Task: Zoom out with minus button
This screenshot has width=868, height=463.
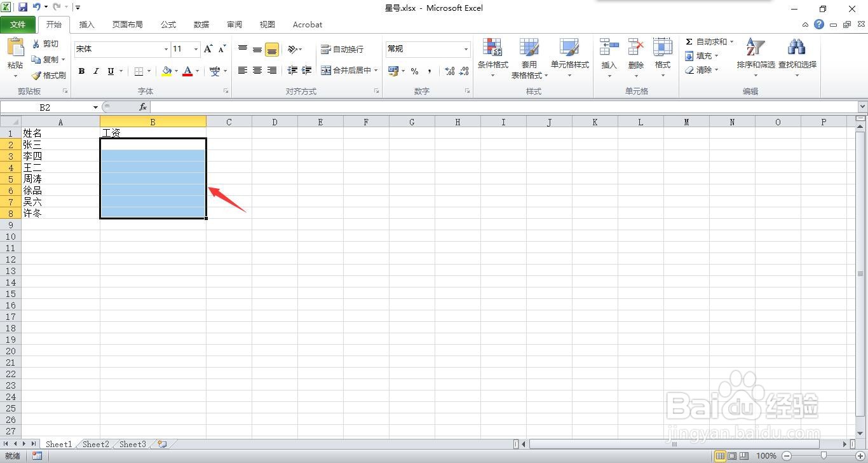Action: pos(786,455)
